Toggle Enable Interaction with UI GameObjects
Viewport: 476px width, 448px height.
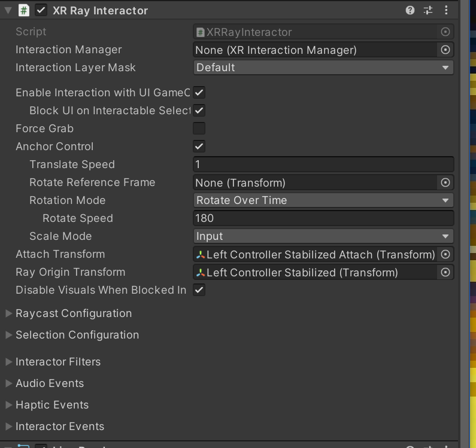(199, 93)
